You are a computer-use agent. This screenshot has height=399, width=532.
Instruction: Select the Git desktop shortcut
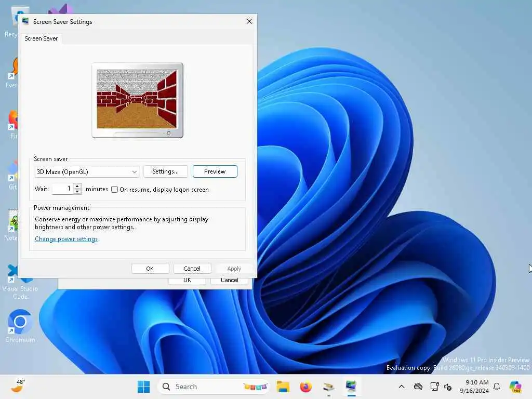point(12,175)
